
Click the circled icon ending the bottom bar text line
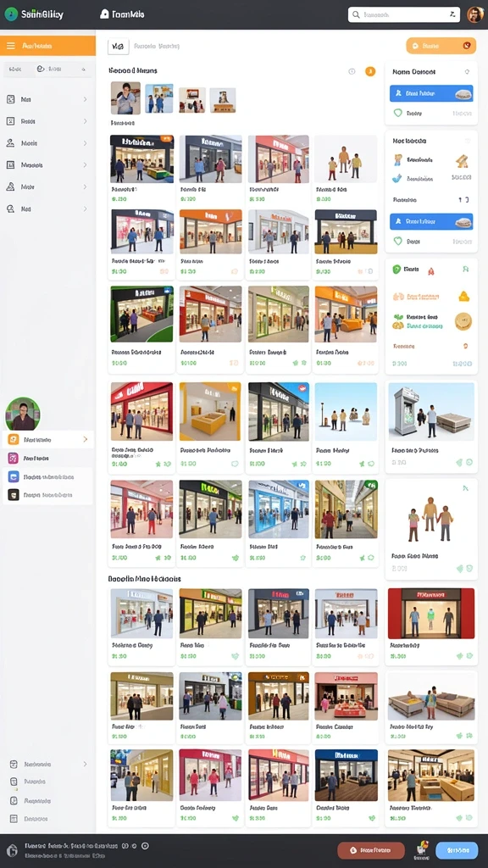coord(145,846)
